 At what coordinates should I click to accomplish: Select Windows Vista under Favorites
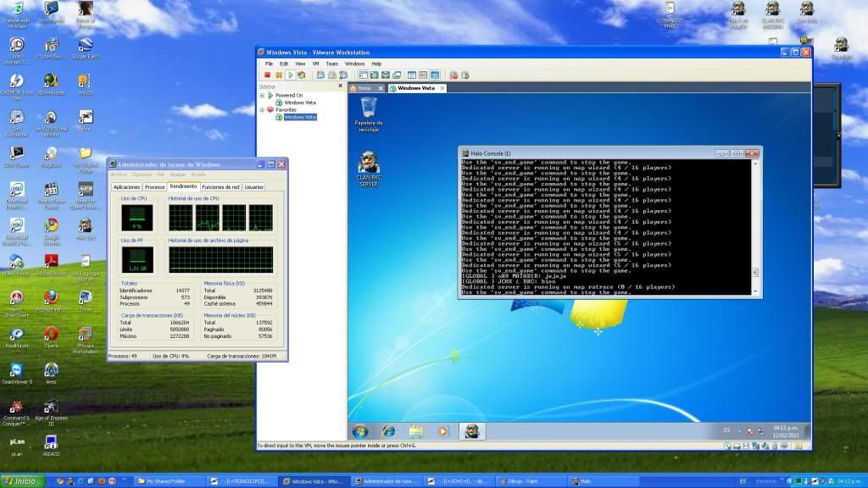coord(299,117)
